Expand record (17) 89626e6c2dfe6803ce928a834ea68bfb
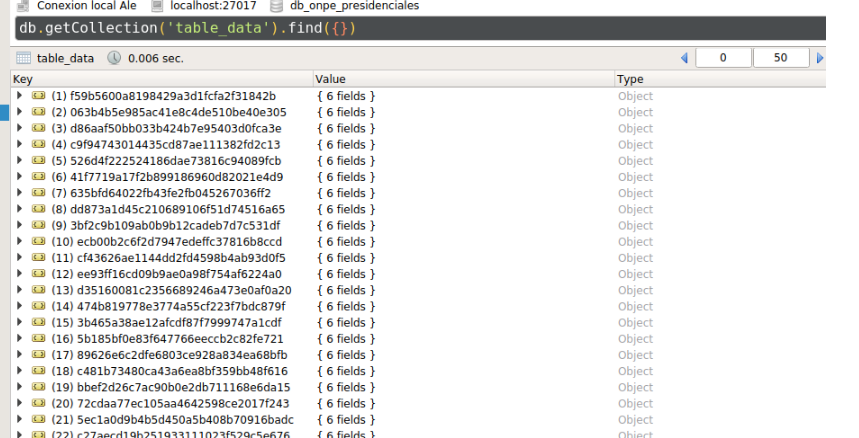The height and width of the screenshot is (438, 859). (20, 355)
